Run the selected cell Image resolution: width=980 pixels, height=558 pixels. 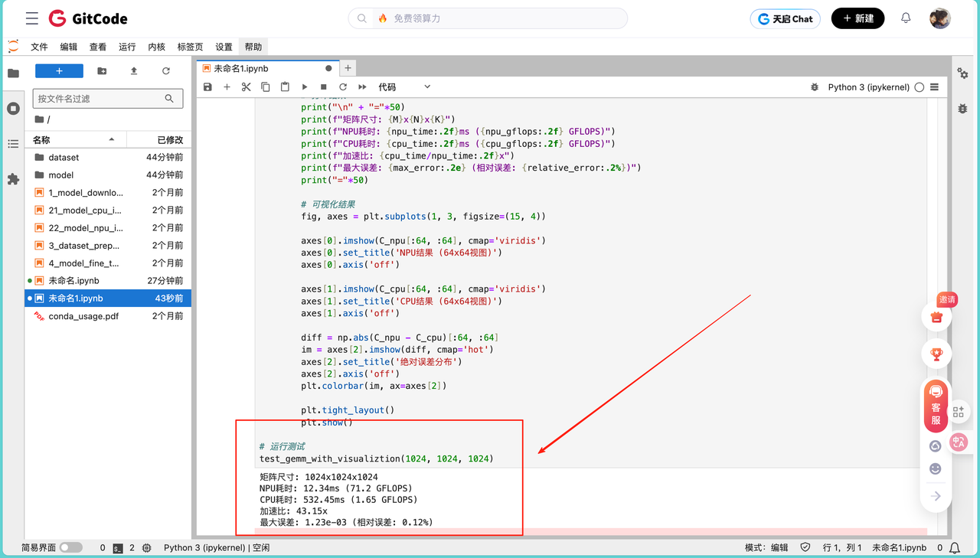[305, 87]
